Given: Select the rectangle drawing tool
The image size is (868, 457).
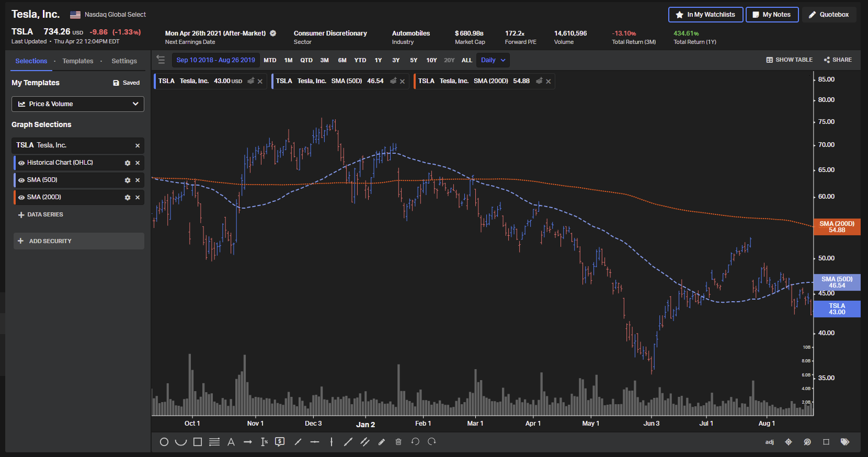Looking at the screenshot, I should (x=198, y=442).
